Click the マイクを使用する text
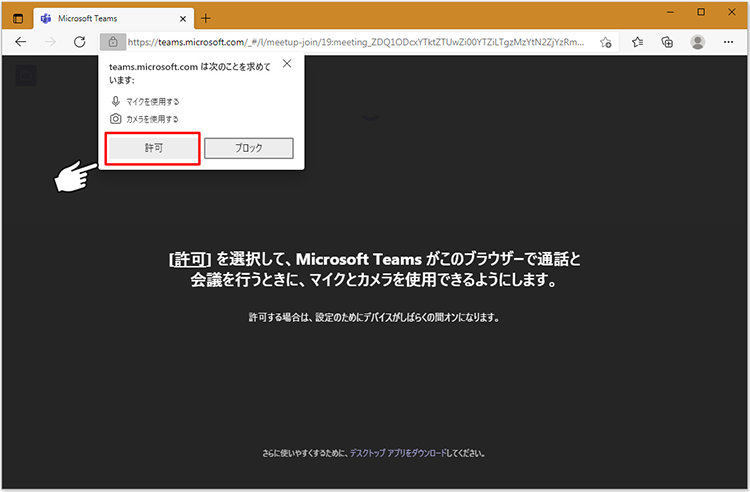The image size is (750, 492). tap(153, 101)
